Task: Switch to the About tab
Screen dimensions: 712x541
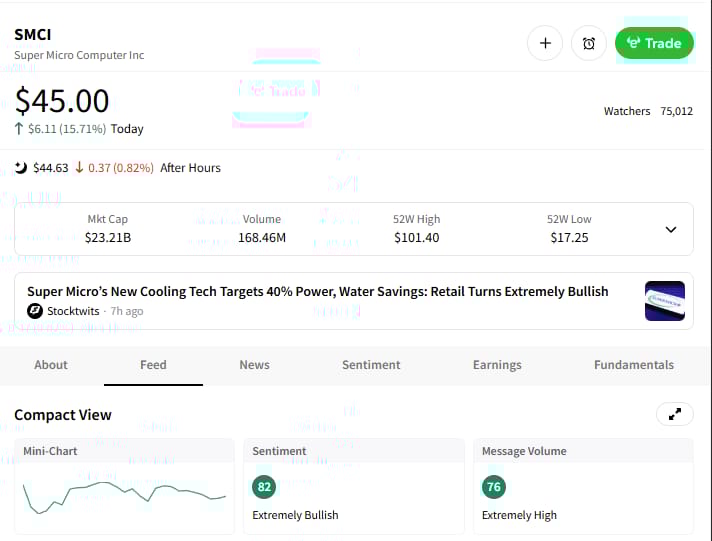Action: click(x=51, y=365)
